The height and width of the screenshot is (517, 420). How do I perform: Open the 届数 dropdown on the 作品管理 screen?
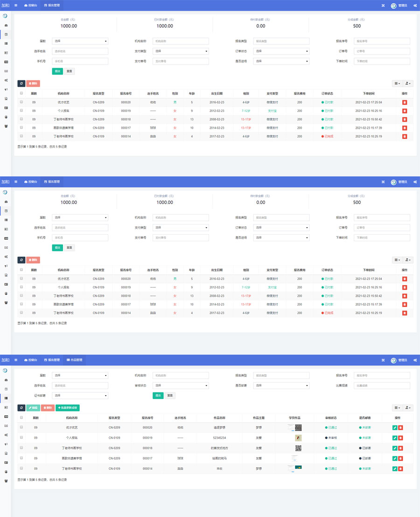[80, 376]
